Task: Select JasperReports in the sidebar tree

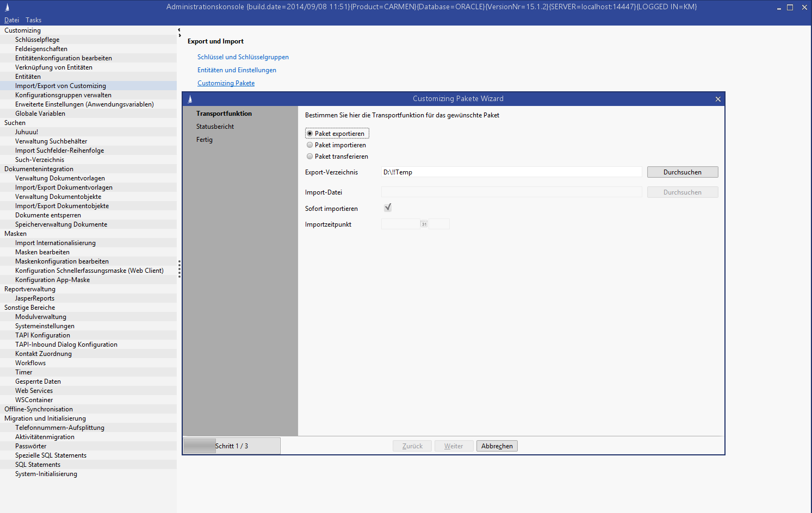Action: point(35,298)
